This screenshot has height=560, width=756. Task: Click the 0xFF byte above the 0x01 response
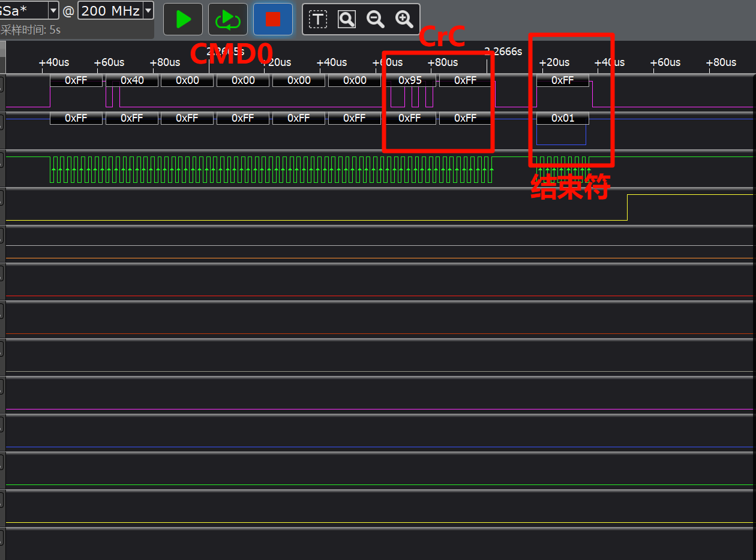coord(562,80)
